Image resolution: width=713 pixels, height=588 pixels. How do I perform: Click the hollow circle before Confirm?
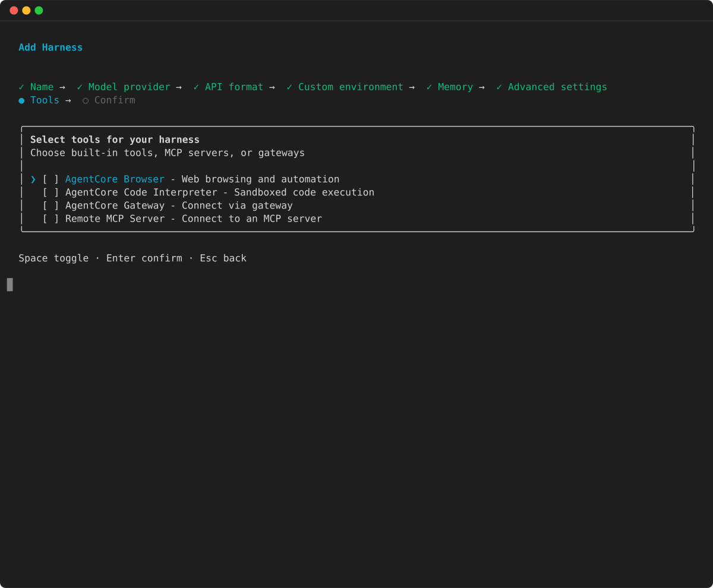pos(86,100)
